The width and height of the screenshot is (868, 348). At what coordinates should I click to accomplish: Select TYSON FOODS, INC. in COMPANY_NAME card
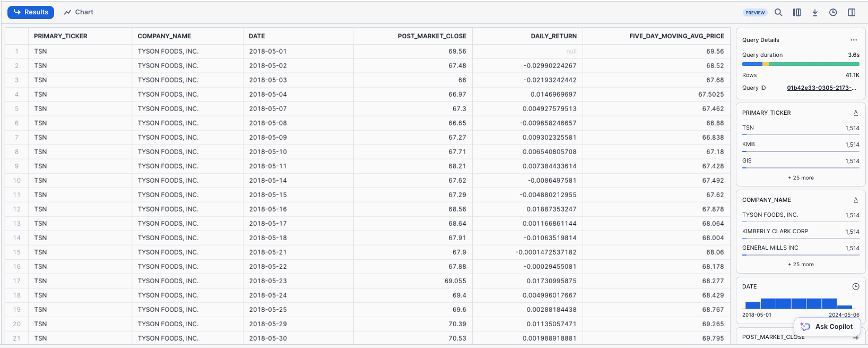801,216
